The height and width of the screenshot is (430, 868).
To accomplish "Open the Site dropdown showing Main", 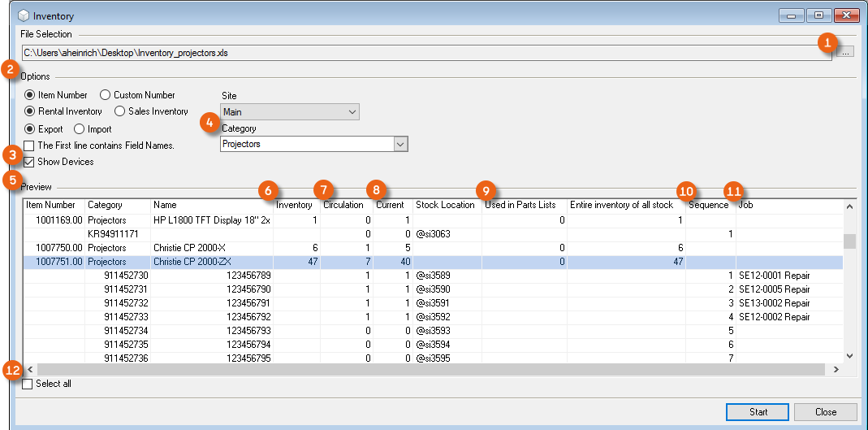I will click(289, 112).
